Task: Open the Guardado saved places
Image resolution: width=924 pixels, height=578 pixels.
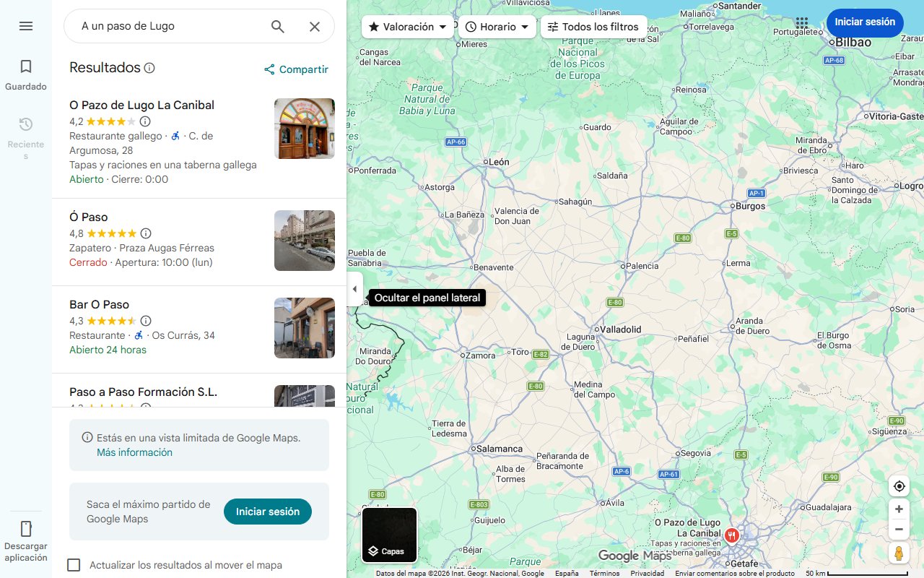Action: click(26, 75)
